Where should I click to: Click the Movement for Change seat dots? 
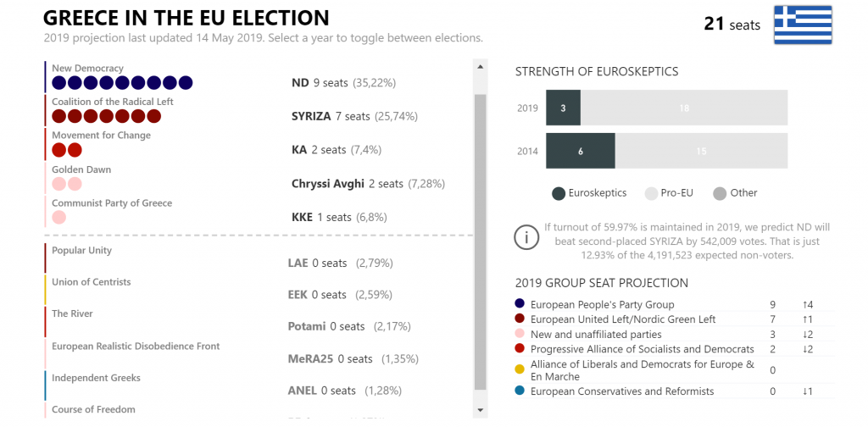(x=67, y=150)
